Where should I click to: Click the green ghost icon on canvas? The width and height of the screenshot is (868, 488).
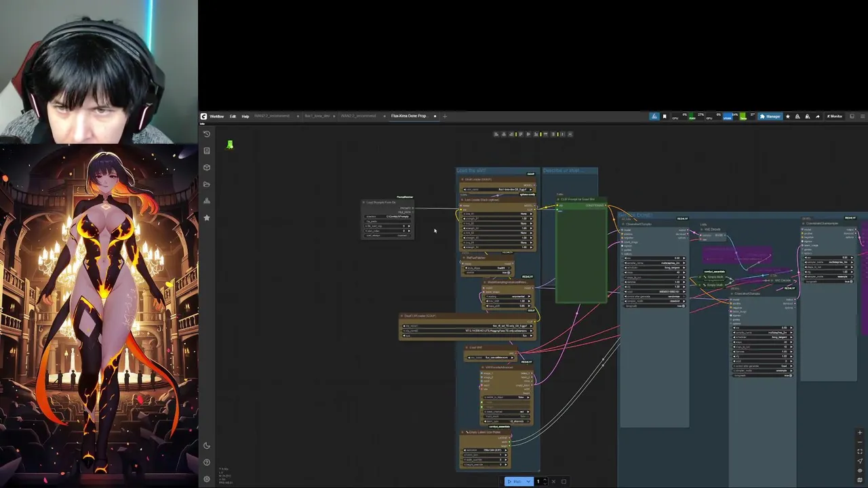click(x=230, y=144)
